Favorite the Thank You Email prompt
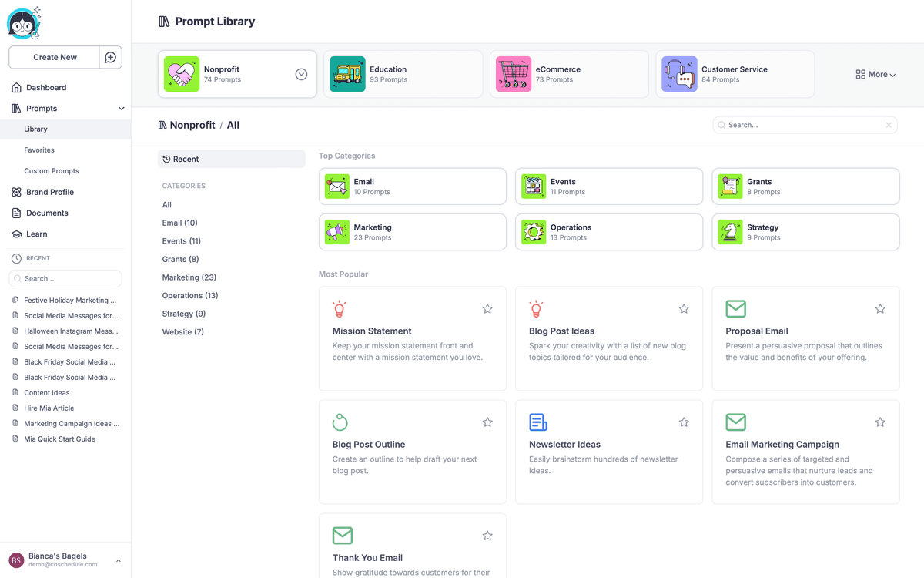This screenshot has width=924, height=578. (487, 535)
